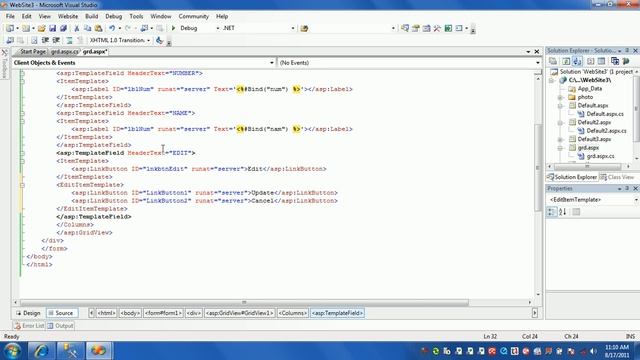Click the Increase Indent icon
640x360 pixels.
coord(56,40)
